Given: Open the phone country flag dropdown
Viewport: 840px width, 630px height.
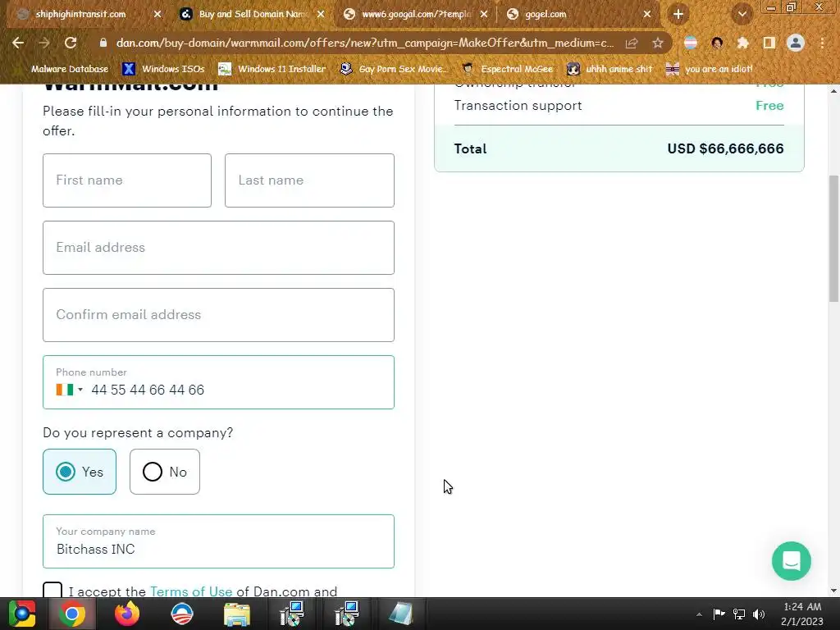Looking at the screenshot, I should click(x=69, y=390).
